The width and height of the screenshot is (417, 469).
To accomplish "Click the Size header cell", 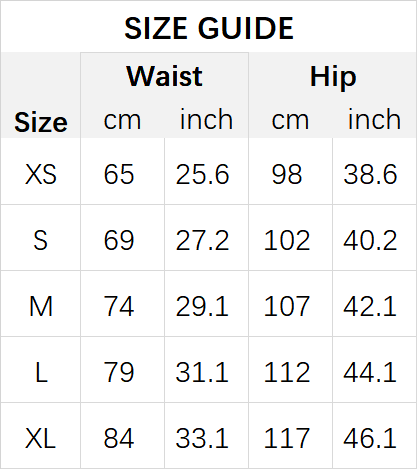I will (41, 122).
